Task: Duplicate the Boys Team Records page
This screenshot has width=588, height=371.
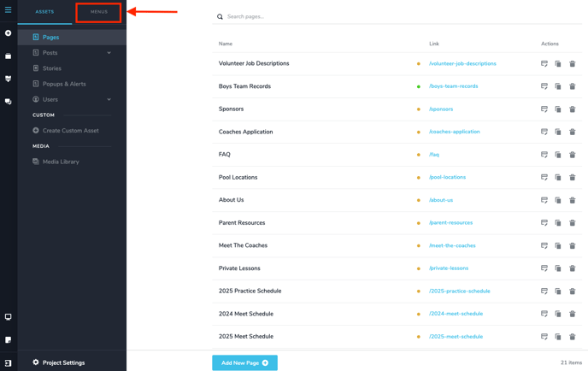Action: coord(558,86)
